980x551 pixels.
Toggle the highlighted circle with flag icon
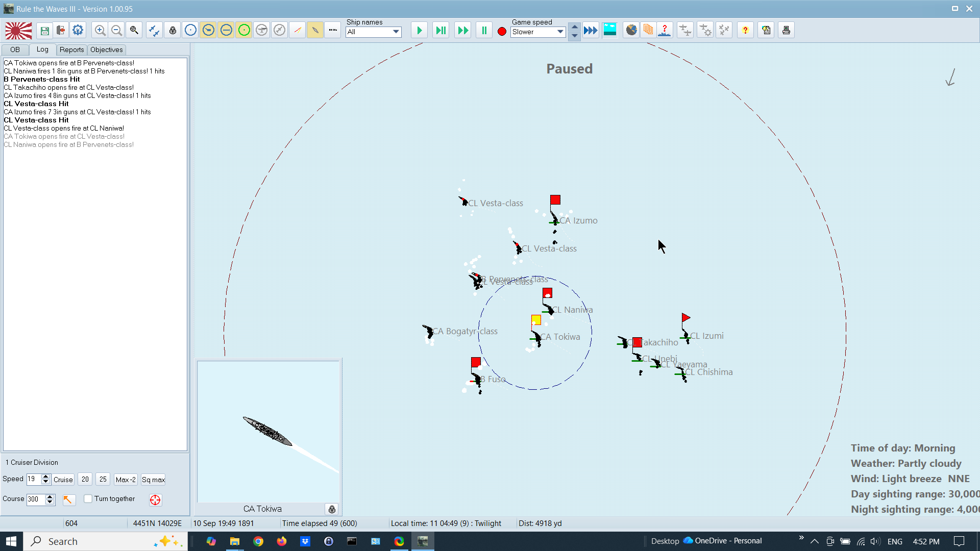(x=208, y=31)
